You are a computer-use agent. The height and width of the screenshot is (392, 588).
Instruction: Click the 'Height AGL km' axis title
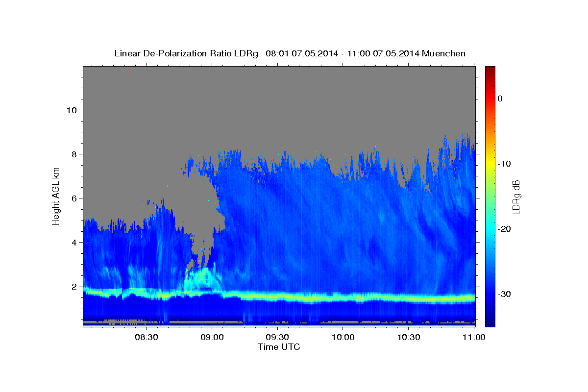pos(56,196)
